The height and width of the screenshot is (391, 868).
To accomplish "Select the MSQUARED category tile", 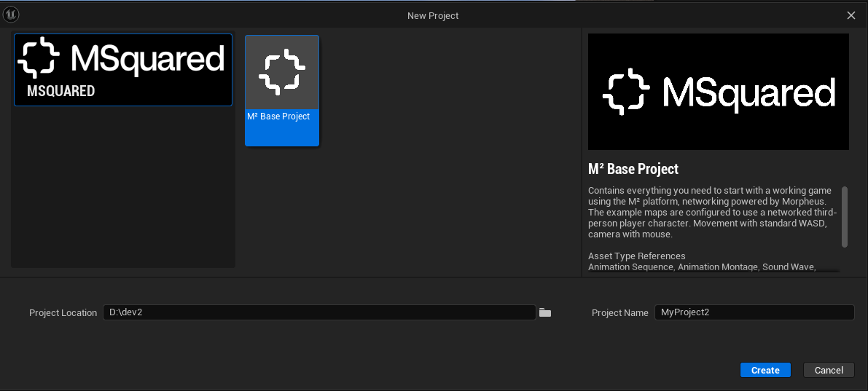I will 122,70.
